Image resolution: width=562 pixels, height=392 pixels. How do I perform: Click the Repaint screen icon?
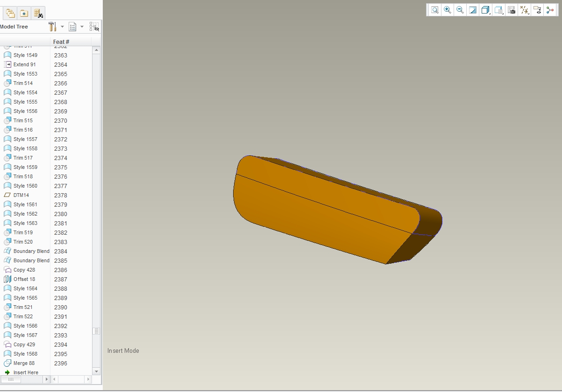tap(473, 10)
